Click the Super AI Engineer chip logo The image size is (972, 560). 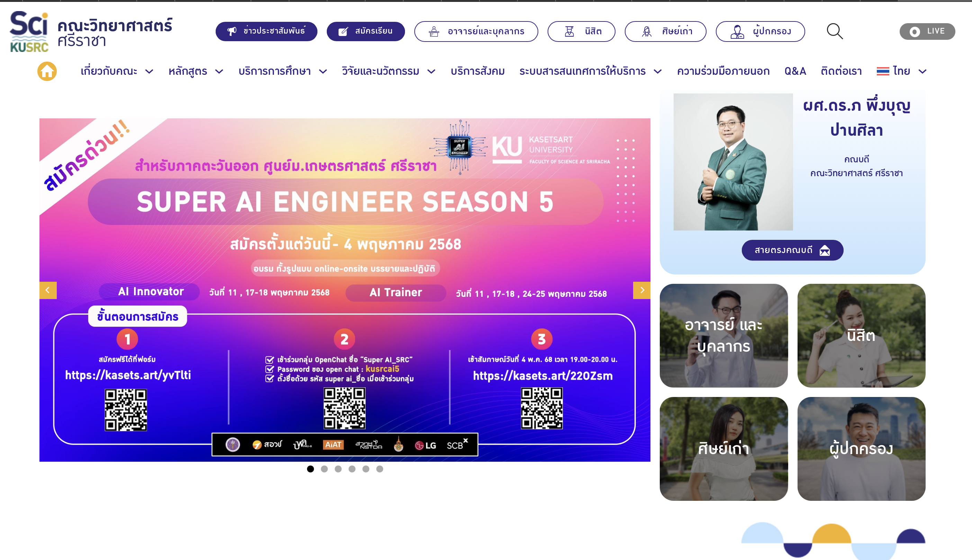click(x=460, y=147)
